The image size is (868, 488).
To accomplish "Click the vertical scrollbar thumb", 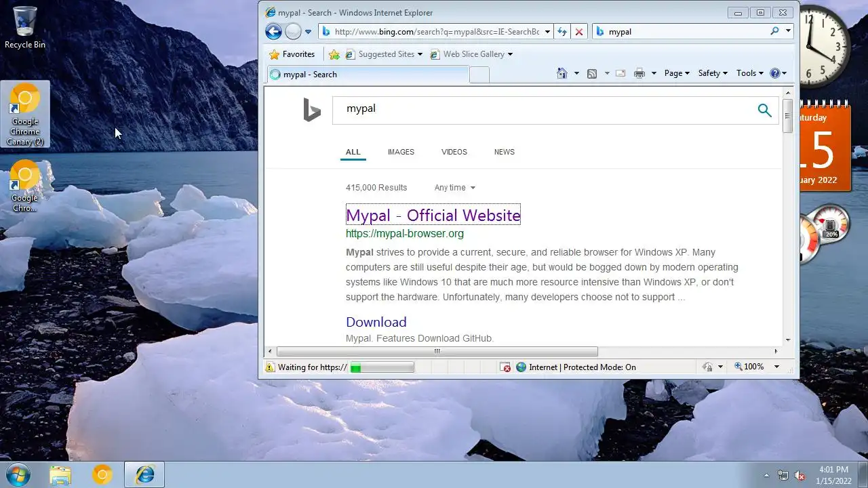I will coord(787,116).
